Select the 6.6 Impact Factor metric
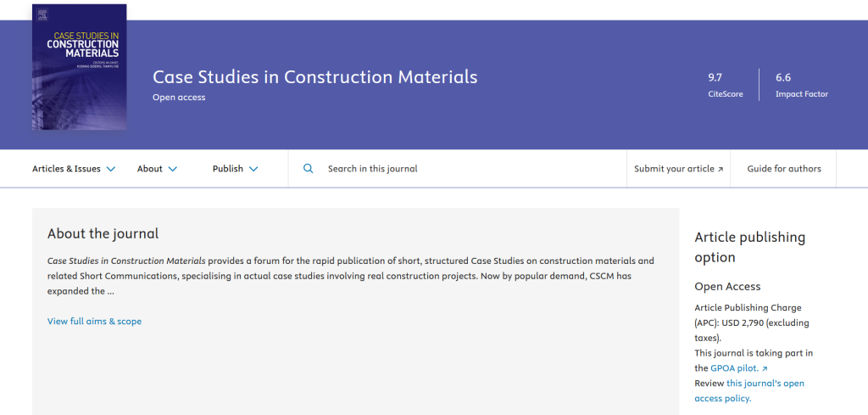 pos(801,85)
